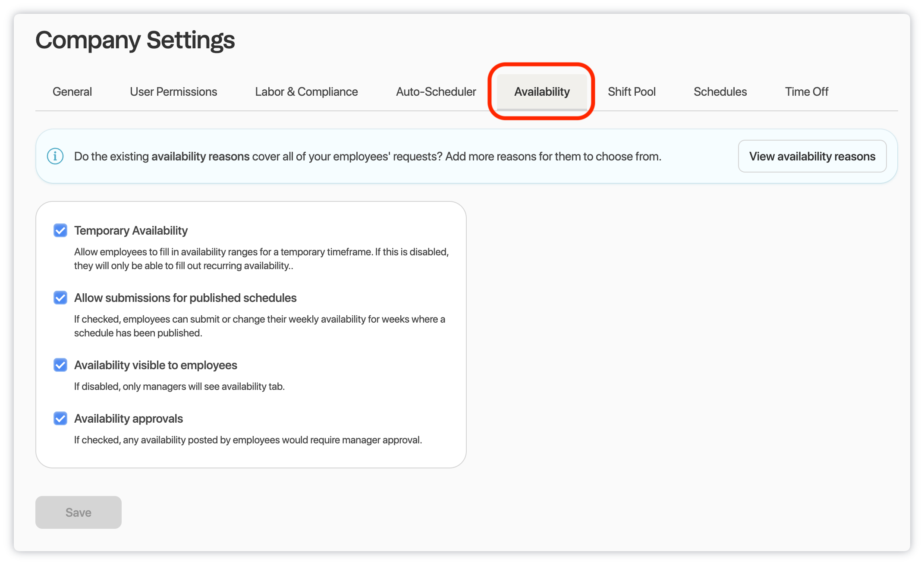Disable Availability visible to employees
The width and height of the screenshot is (924, 565).
click(60, 365)
